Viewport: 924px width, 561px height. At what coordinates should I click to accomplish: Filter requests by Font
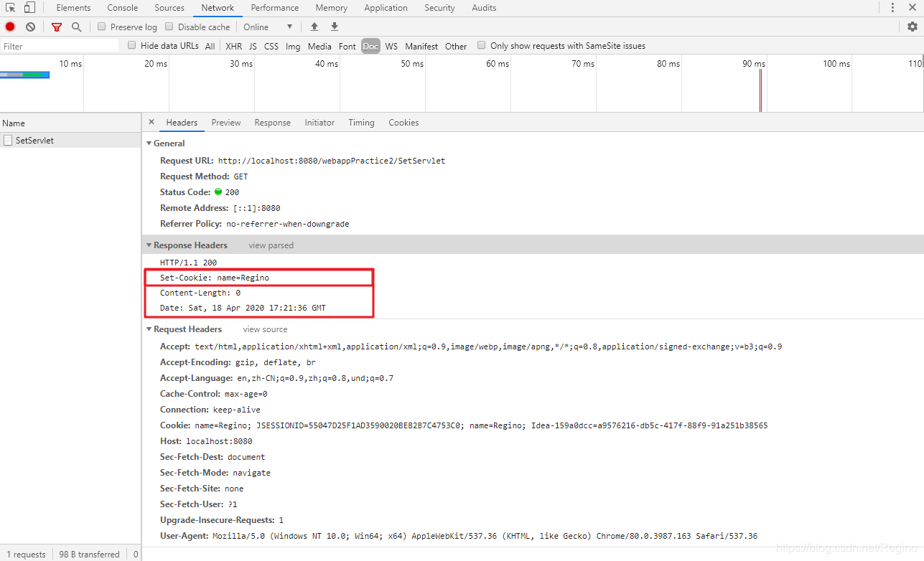[347, 46]
